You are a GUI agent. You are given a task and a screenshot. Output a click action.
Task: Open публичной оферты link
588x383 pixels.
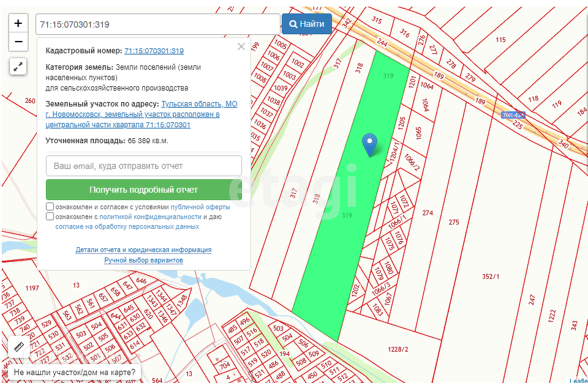point(200,207)
